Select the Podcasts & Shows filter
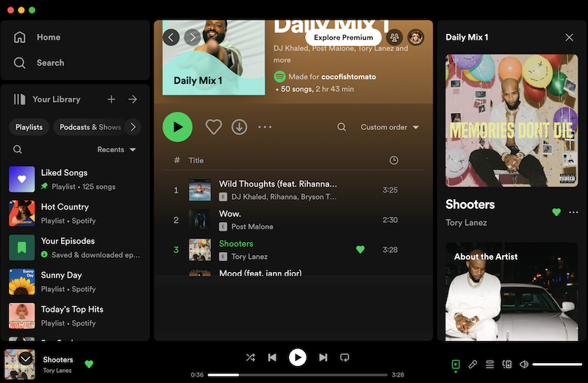The width and height of the screenshot is (588, 383). pyautogui.click(x=90, y=127)
